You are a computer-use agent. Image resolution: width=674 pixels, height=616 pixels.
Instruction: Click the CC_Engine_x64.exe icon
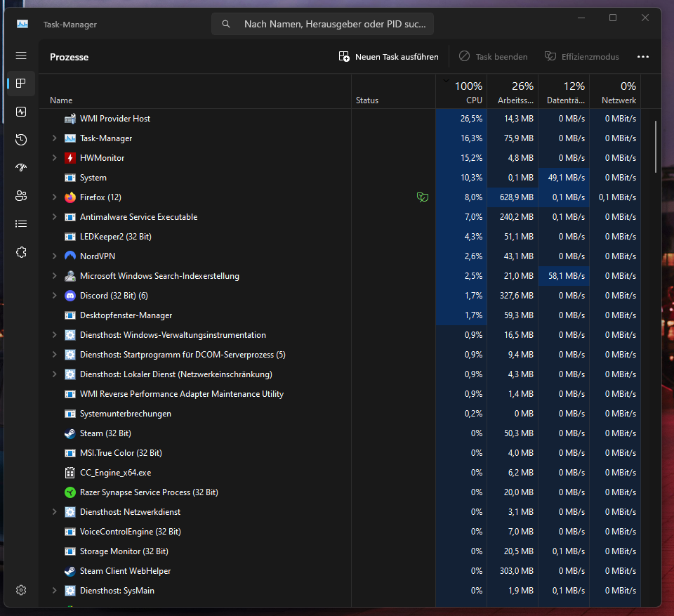pyautogui.click(x=70, y=473)
